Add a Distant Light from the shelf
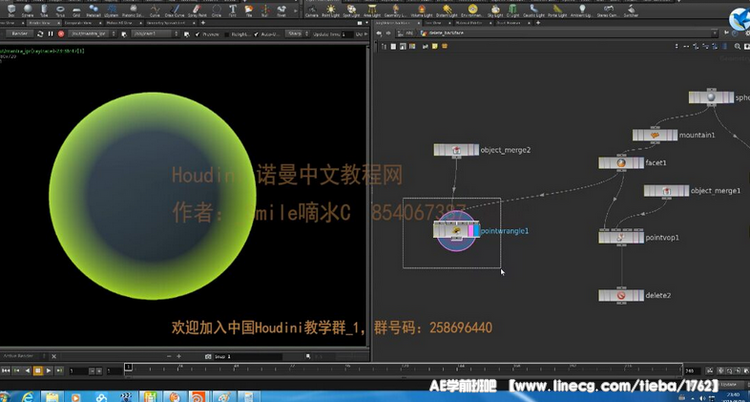 [447, 10]
